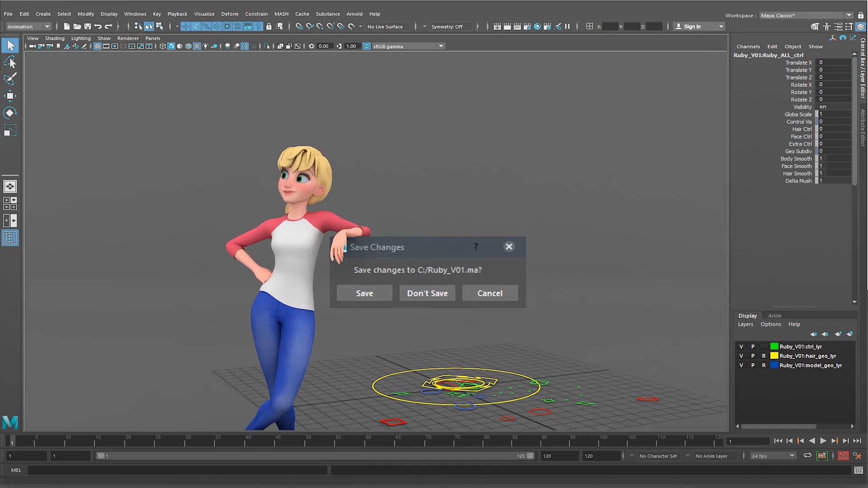Screen dimensions: 868x488
Task: Select the Paint selection tool
Action: click(x=10, y=79)
